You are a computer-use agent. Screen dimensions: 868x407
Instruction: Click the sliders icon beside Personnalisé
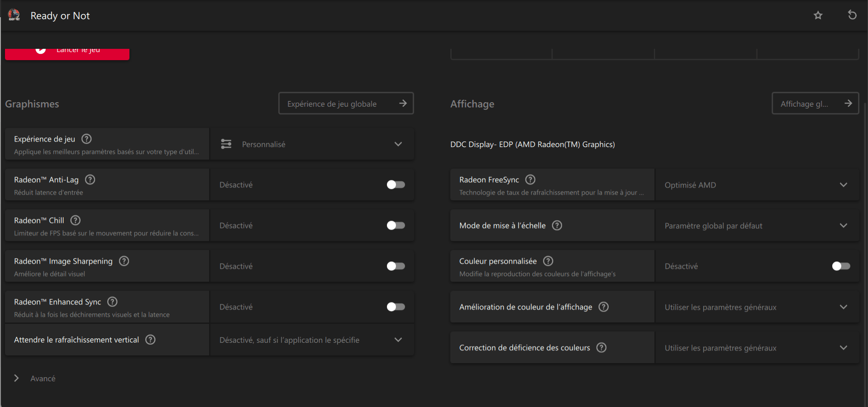pos(226,144)
